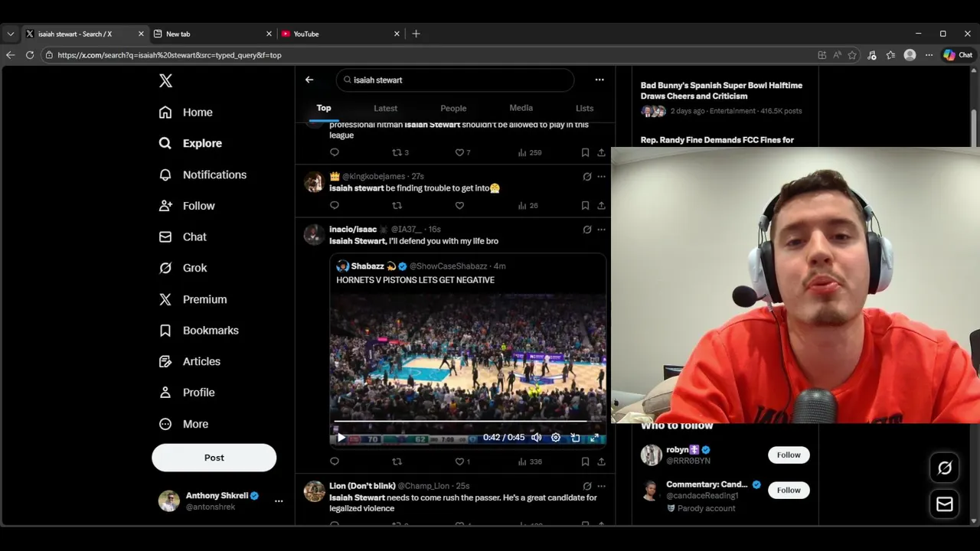
Task: Repost the inacio/isaac post
Action: [397, 461]
